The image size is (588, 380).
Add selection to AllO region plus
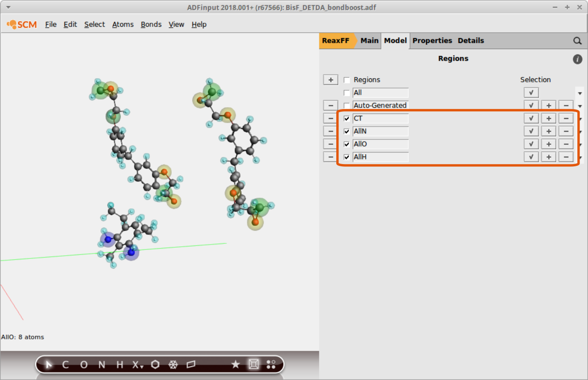point(549,144)
